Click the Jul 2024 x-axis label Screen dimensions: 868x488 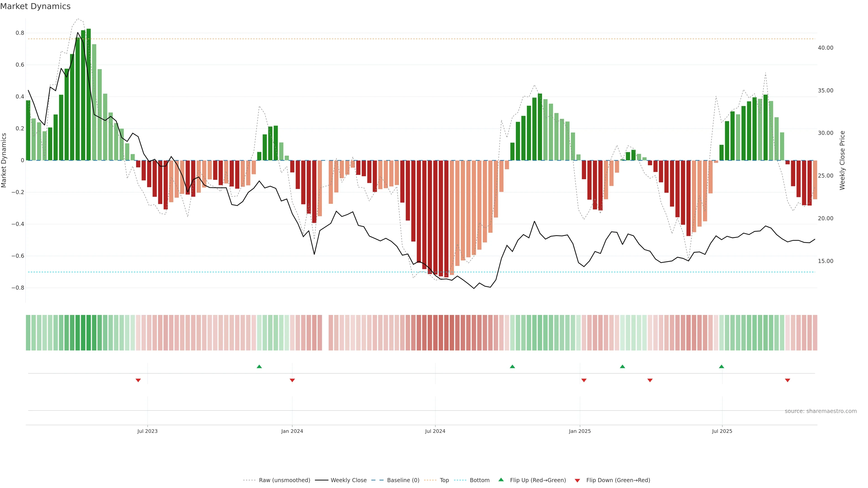pos(435,431)
